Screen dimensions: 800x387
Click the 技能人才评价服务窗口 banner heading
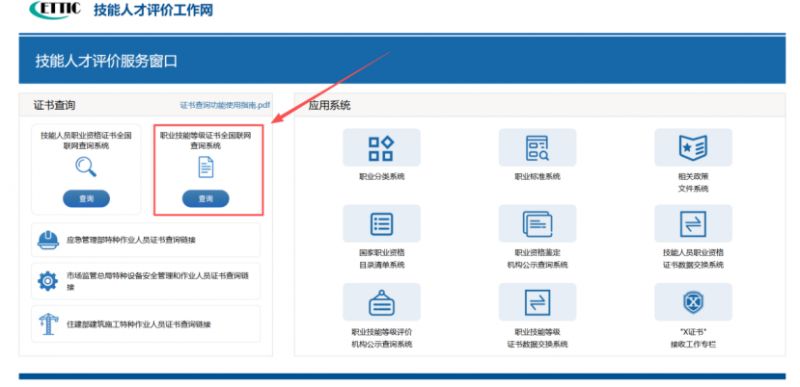107,61
